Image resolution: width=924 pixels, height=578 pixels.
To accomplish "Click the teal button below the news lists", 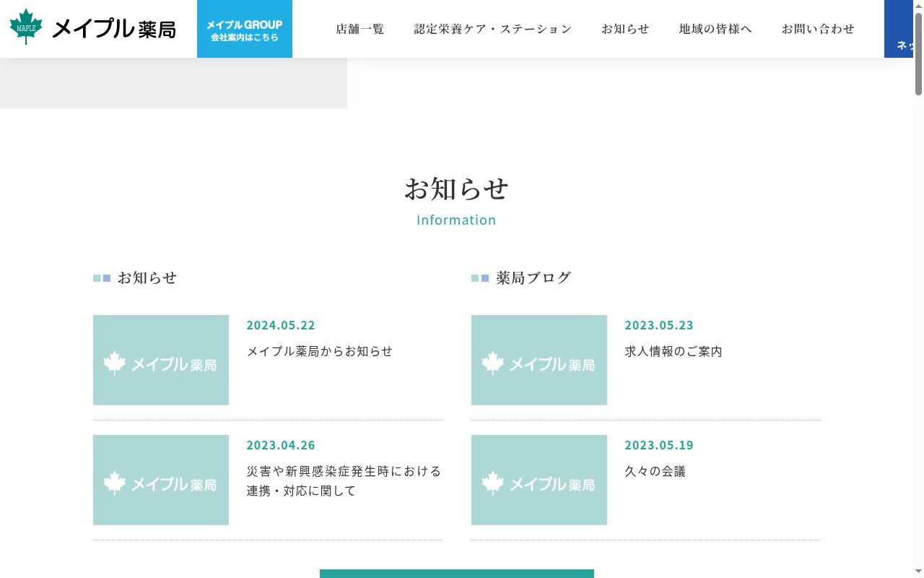I will pyautogui.click(x=457, y=574).
